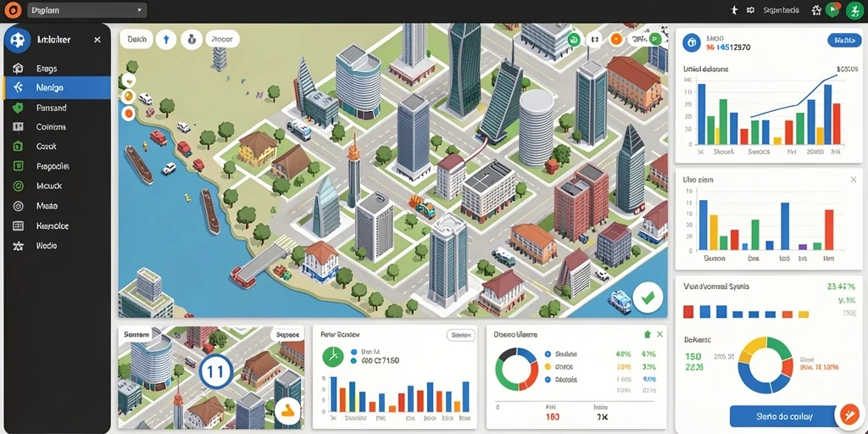Select the highlighted Nenigo sidebar item
This screenshot has width=868, height=434.
click(x=58, y=88)
